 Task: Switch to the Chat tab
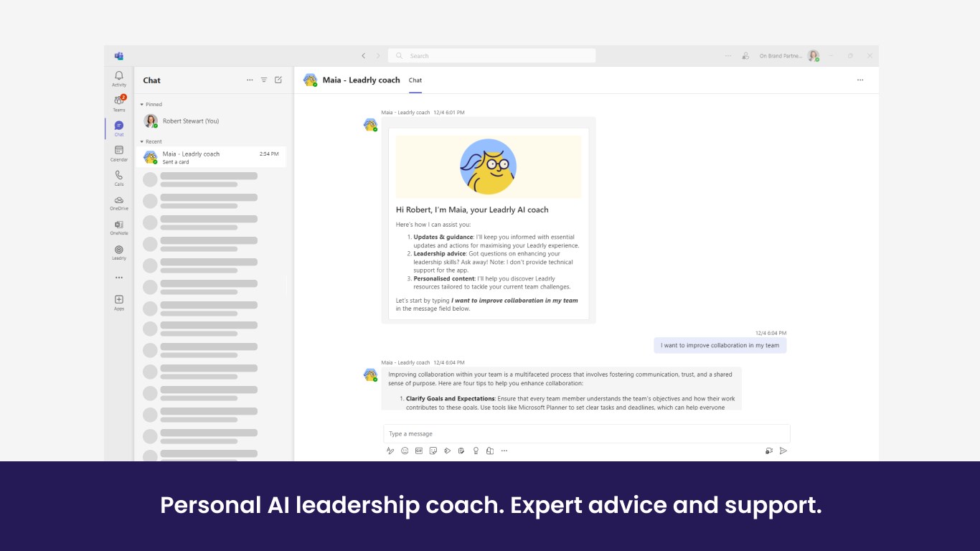coord(415,80)
